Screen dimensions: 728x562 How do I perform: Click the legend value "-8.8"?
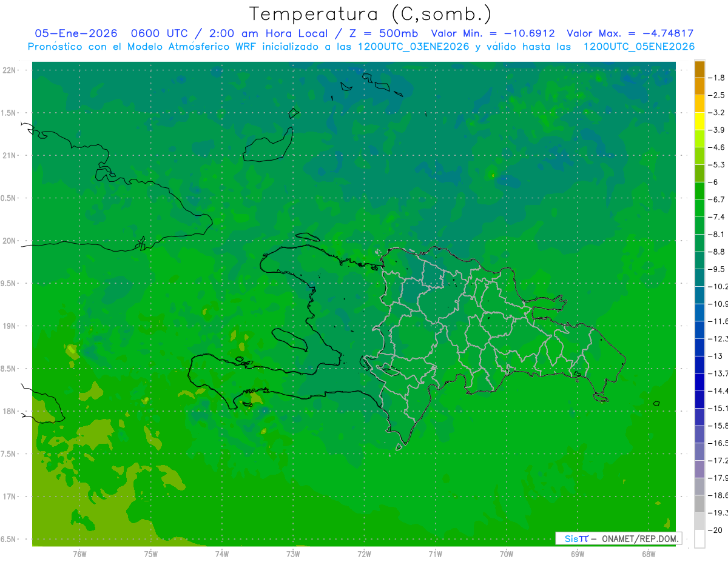tap(716, 252)
